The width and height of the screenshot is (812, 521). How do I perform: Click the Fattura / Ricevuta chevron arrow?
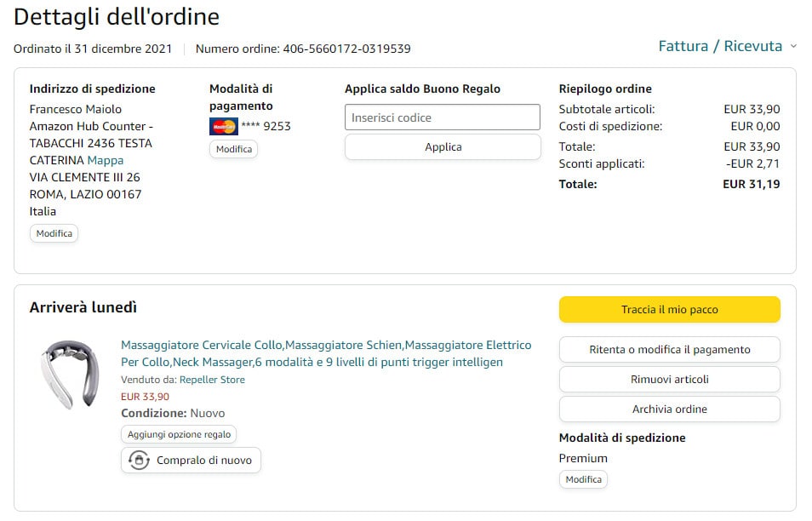point(793,46)
